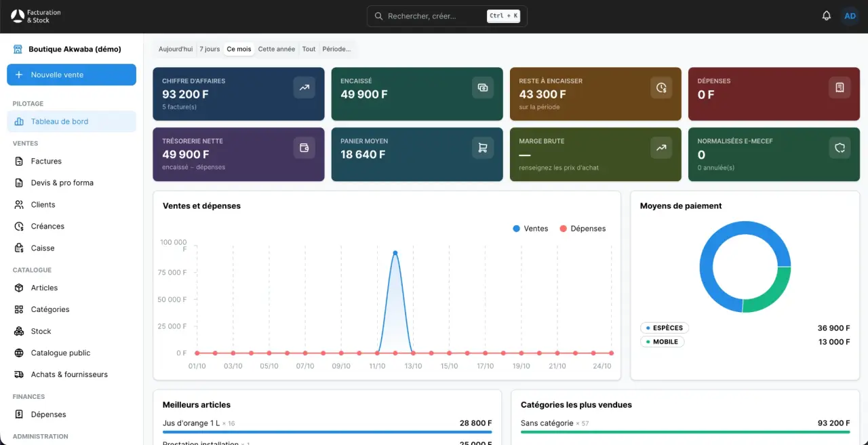Click the Tableau de bord chart icon
868x445 pixels.
click(19, 121)
